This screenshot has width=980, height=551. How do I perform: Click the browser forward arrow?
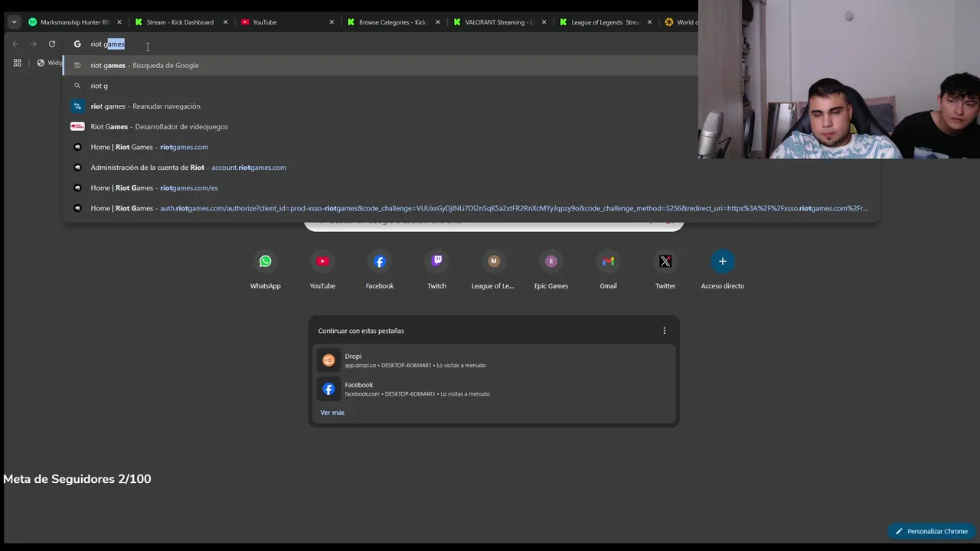click(x=34, y=44)
